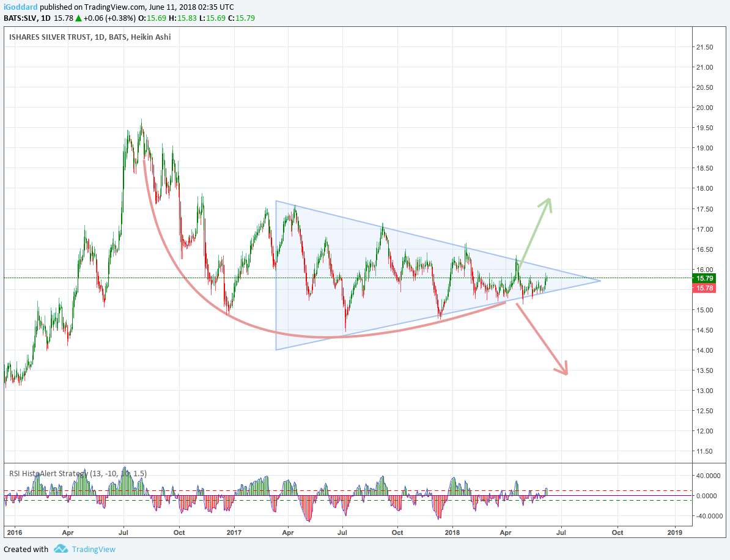
Task: Click the TradingView logo icon
Action: point(61,549)
